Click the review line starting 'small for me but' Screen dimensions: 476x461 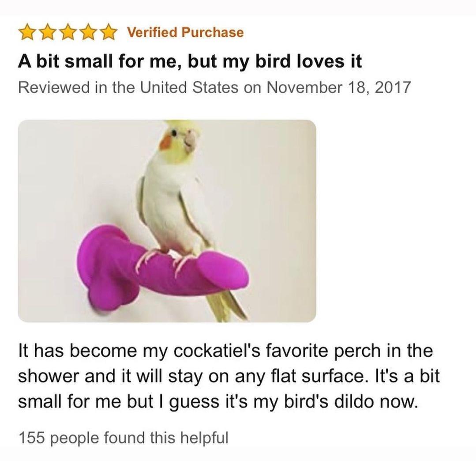[218, 402]
